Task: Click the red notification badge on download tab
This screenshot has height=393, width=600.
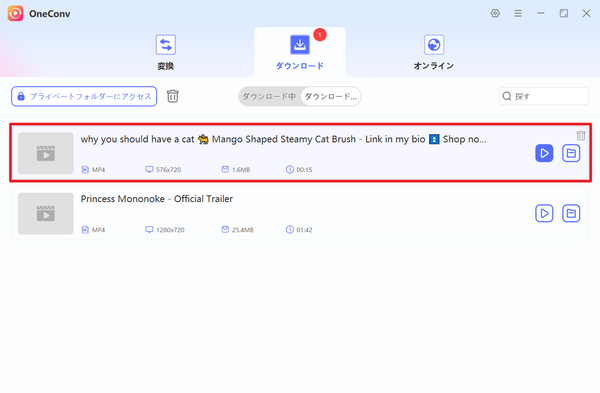Action: (x=320, y=35)
